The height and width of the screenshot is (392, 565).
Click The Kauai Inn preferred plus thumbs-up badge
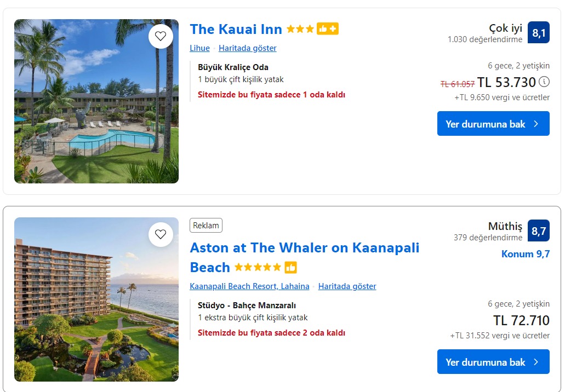pos(328,29)
